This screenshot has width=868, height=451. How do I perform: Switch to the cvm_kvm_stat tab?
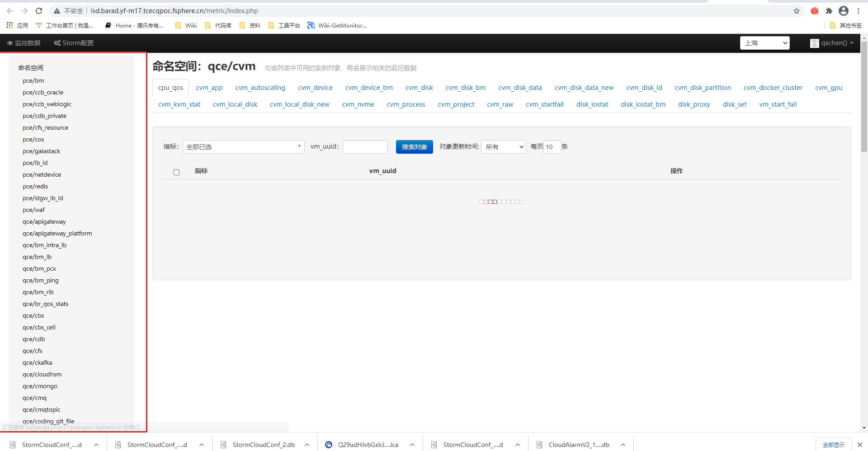[179, 104]
